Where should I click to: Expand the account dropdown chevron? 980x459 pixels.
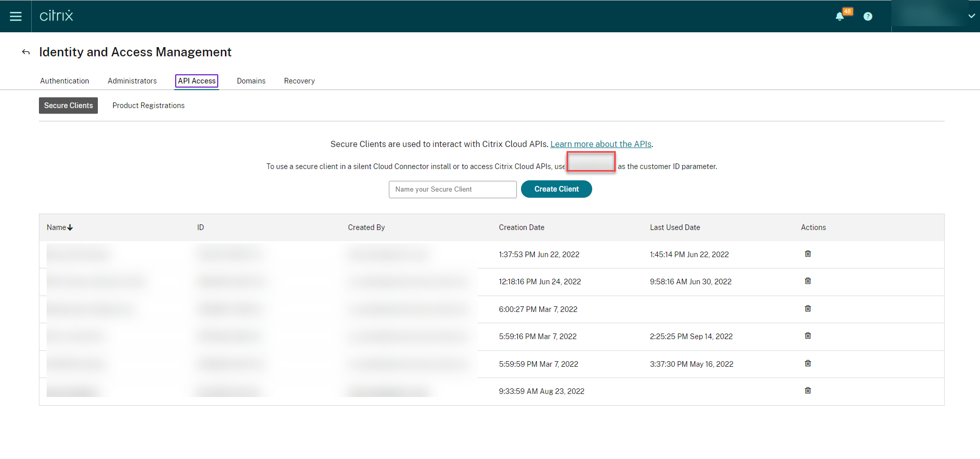[971, 16]
